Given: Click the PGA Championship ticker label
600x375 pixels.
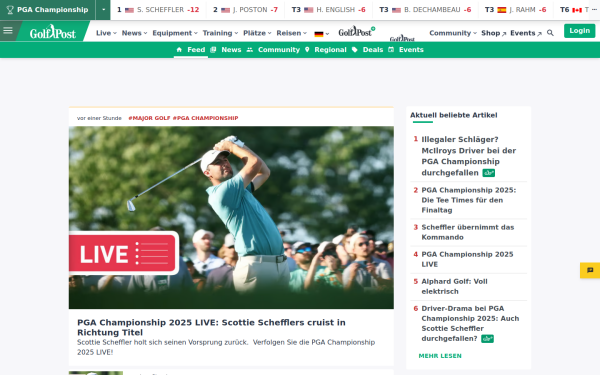Looking at the screenshot, I should (x=52, y=10).
